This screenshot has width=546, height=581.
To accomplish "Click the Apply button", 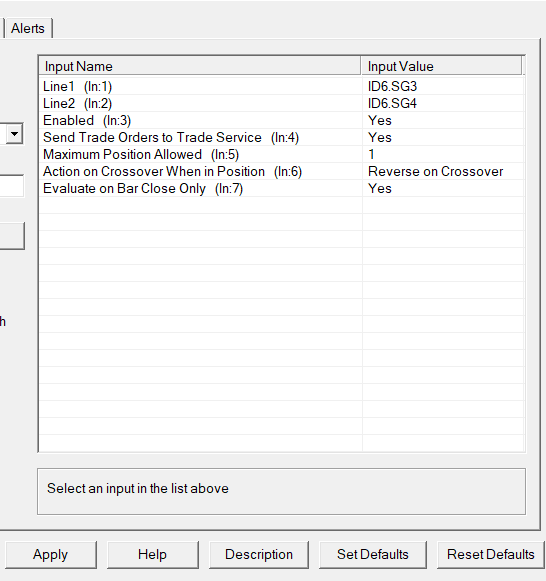I will click(x=50, y=554).
